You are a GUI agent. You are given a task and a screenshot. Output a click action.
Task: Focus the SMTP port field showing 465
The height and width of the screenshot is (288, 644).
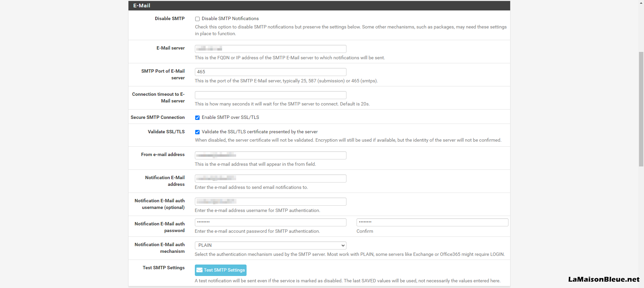coord(270,72)
